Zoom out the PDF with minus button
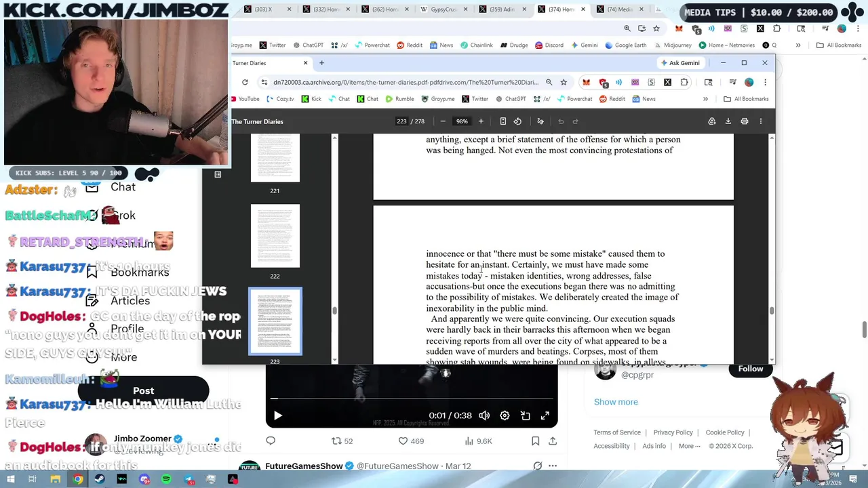Image resolution: width=868 pixels, height=488 pixels. 443,121
